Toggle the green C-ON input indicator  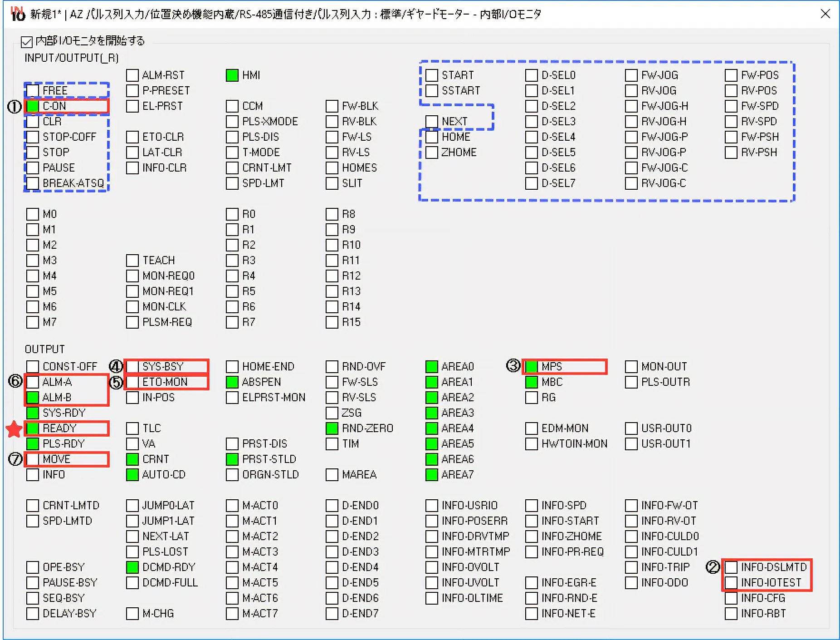[33, 106]
